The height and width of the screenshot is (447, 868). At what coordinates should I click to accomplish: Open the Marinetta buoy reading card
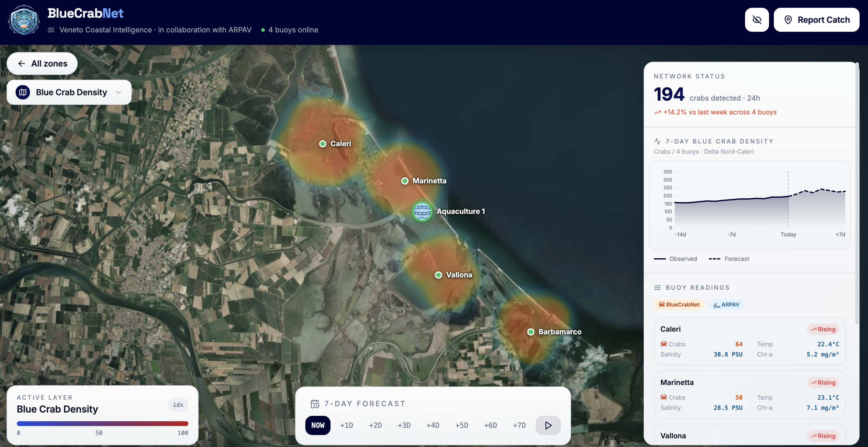coord(750,395)
